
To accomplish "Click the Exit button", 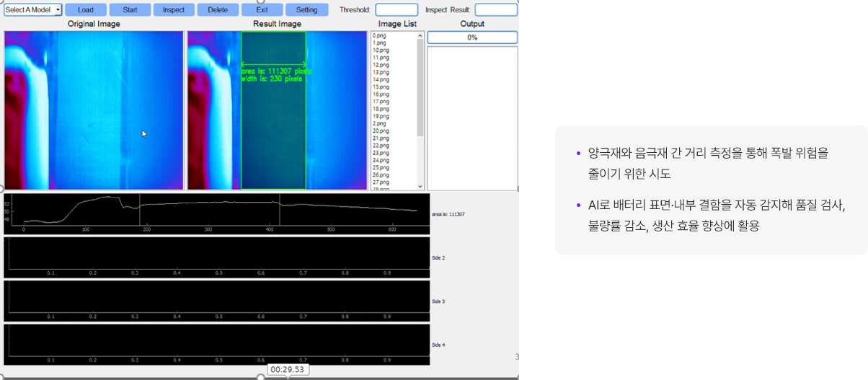I will 262,10.
